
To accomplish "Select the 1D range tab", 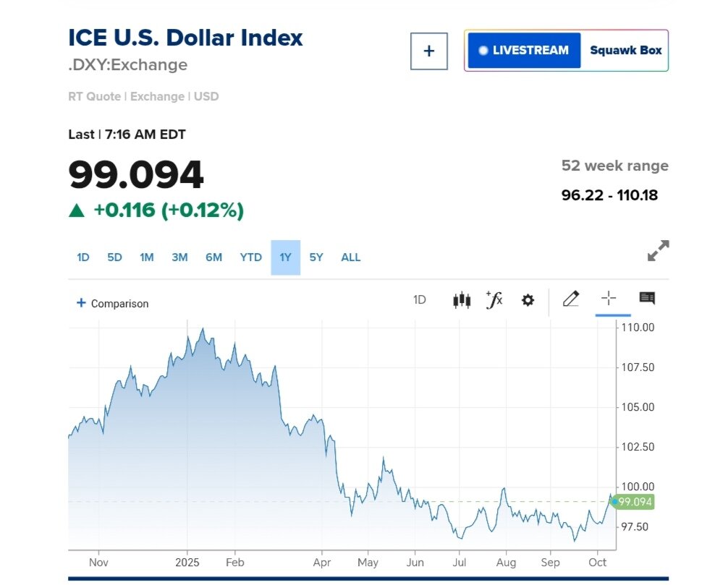I will click(x=83, y=257).
